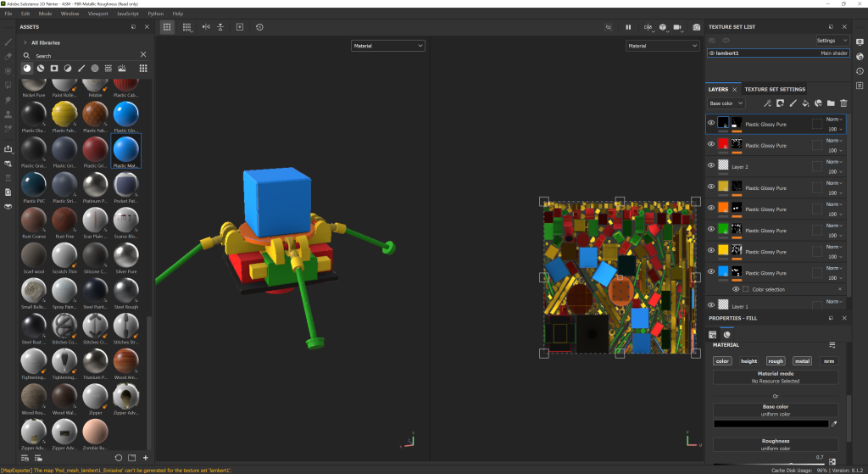Click the black base color swatch
Screen dimensions: 868x474
click(x=770, y=423)
